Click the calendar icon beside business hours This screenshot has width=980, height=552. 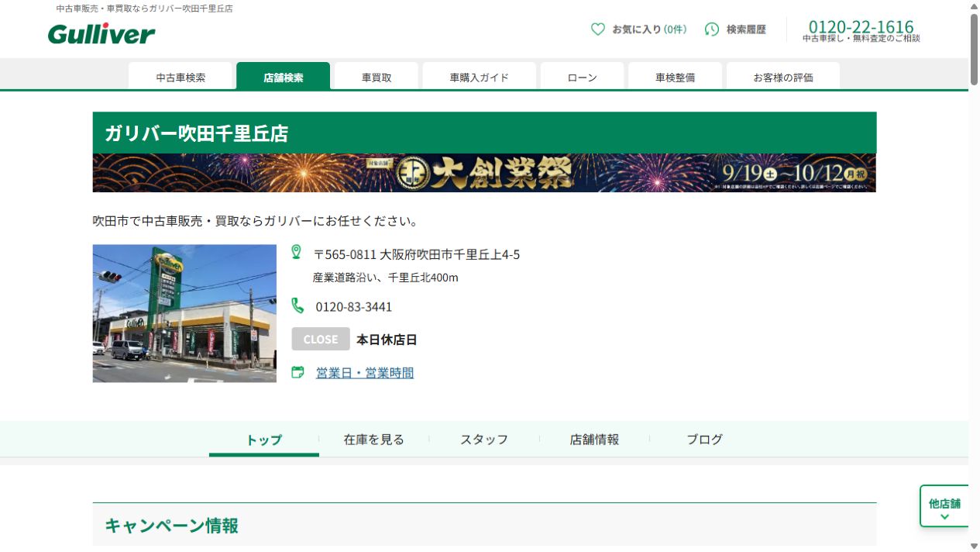coord(297,372)
